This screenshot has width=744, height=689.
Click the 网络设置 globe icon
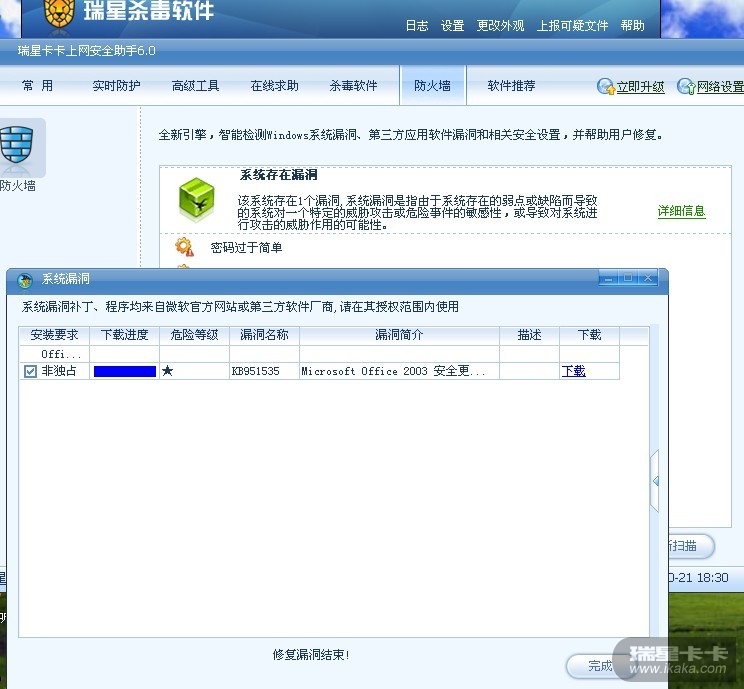686,86
